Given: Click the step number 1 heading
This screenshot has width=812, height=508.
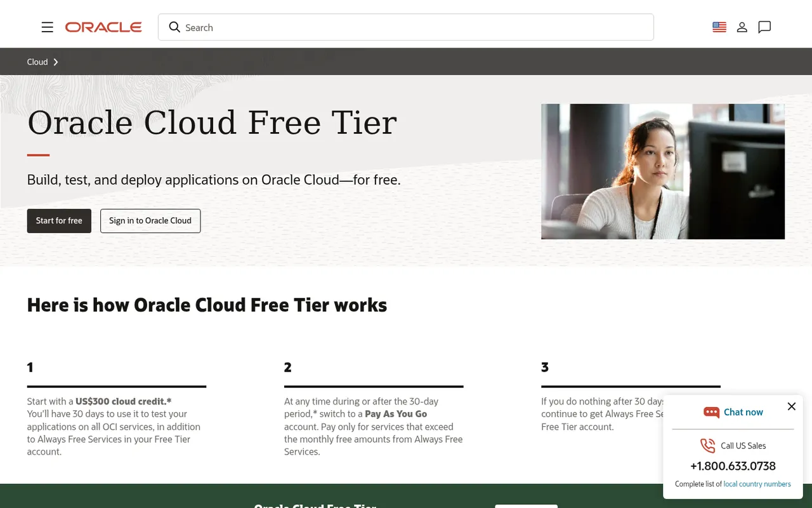Looking at the screenshot, I should click(x=30, y=367).
